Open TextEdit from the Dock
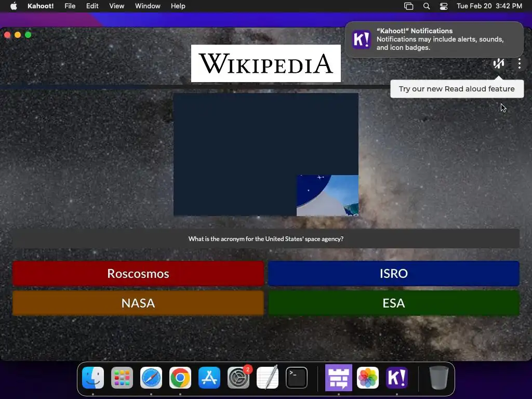 pos(268,378)
